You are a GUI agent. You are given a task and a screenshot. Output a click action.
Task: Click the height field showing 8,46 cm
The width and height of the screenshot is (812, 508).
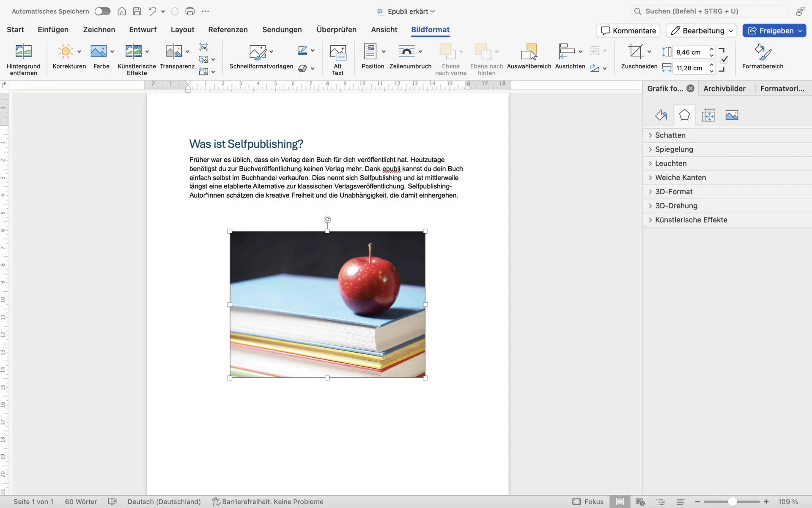tap(690, 52)
